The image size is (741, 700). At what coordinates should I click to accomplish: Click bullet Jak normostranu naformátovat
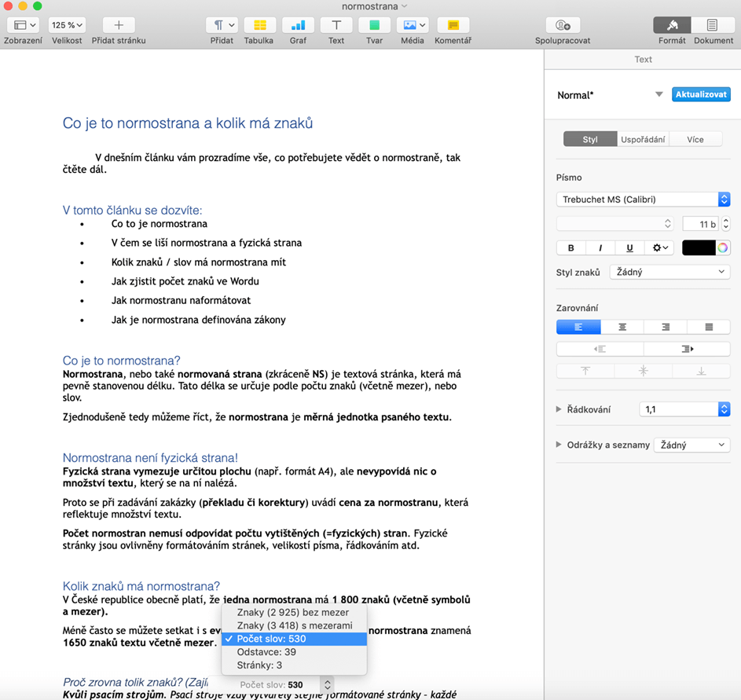[x=181, y=300]
